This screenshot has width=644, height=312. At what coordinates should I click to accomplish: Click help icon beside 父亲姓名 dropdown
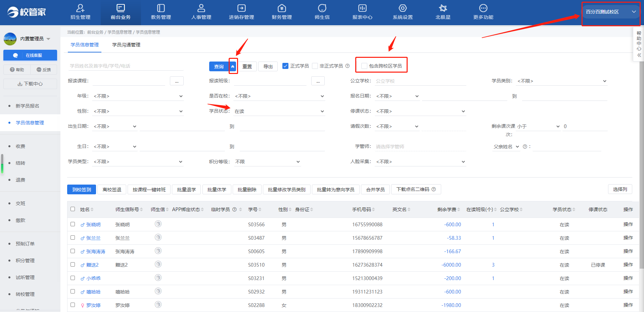(x=525, y=147)
